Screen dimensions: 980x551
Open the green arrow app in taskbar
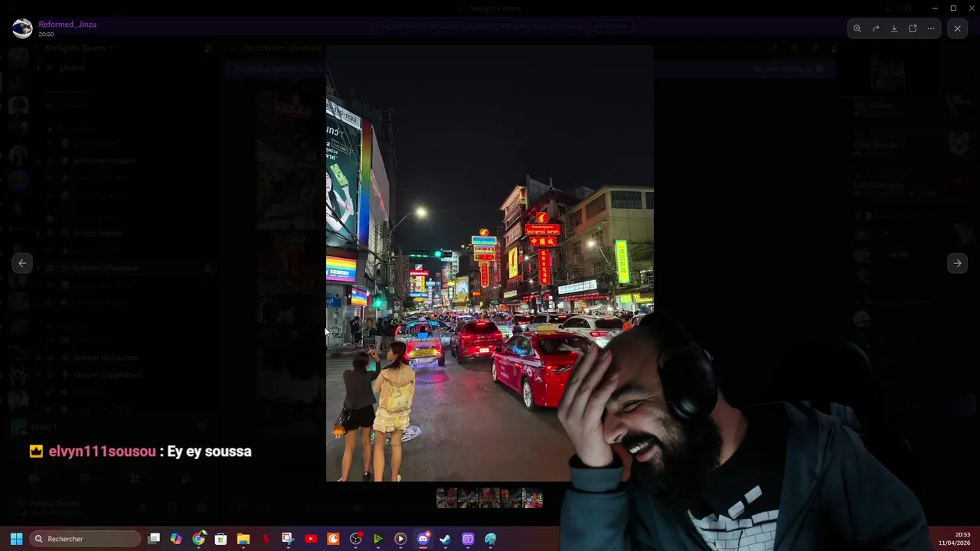point(378,539)
